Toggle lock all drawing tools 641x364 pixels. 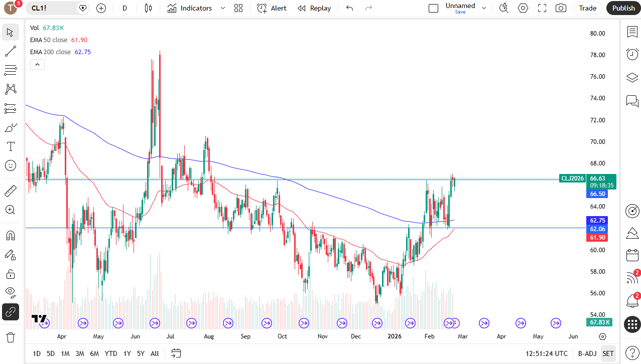[10, 274]
